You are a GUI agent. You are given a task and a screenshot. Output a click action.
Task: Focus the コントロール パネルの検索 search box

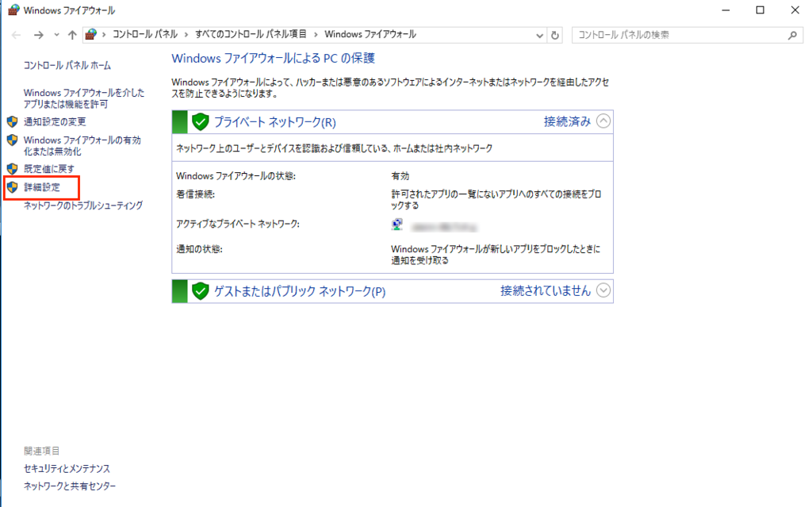(688, 35)
